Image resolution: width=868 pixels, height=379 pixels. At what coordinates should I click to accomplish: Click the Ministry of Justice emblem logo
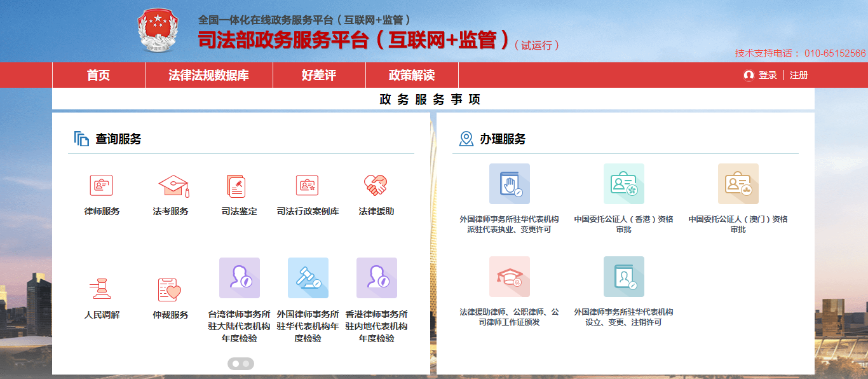[157, 30]
